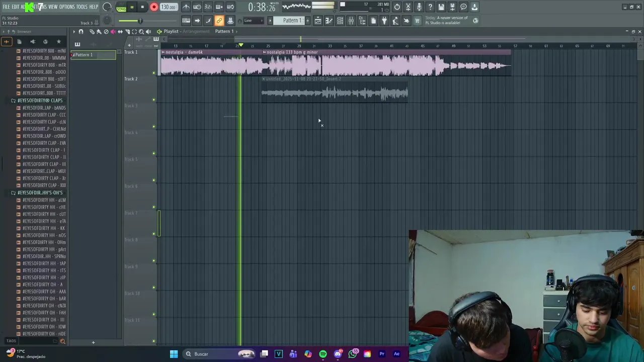Click the question mark help icon
Screen dimensions: 644x362
pyautogui.click(x=430, y=7)
